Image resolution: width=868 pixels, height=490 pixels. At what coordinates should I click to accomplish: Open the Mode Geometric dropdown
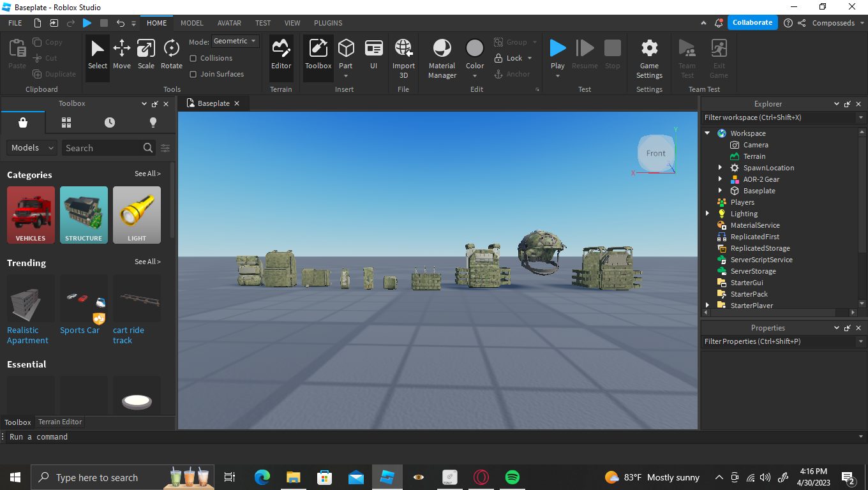click(236, 41)
